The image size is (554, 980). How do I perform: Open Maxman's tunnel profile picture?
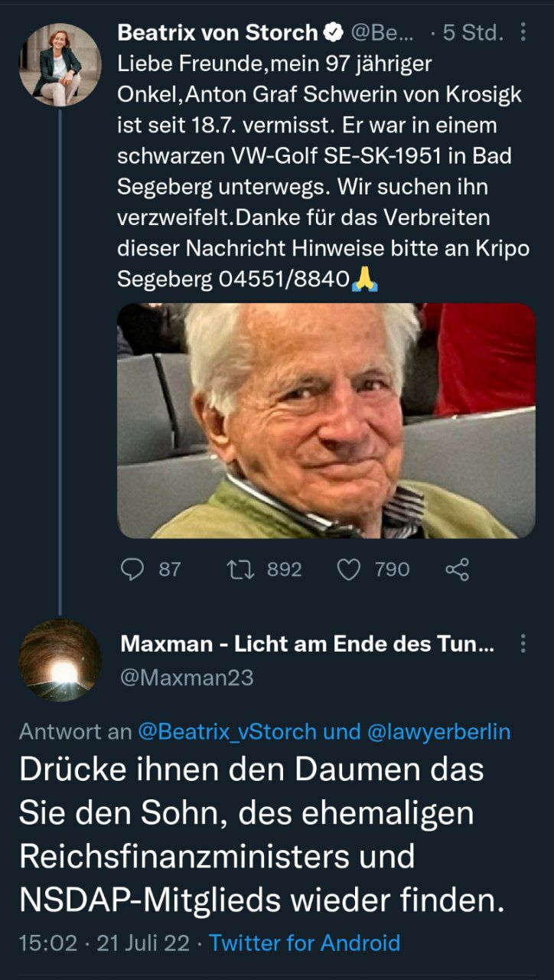click(x=60, y=660)
